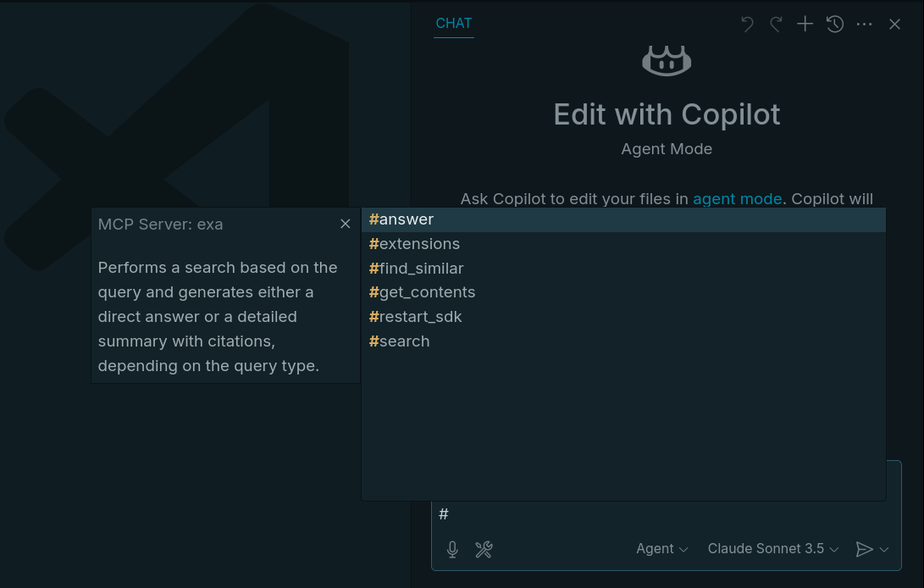Select the #restart_sdk entry
The width and height of the screenshot is (924, 588).
click(x=416, y=317)
